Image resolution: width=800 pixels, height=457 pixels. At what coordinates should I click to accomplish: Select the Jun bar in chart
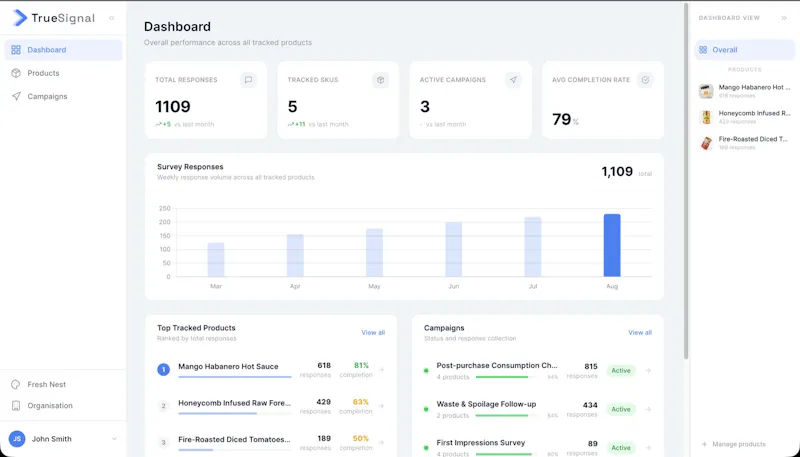coord(454,249)
